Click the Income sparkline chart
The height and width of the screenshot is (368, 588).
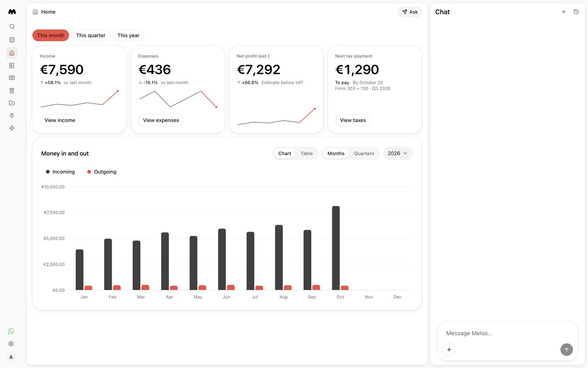79,99
